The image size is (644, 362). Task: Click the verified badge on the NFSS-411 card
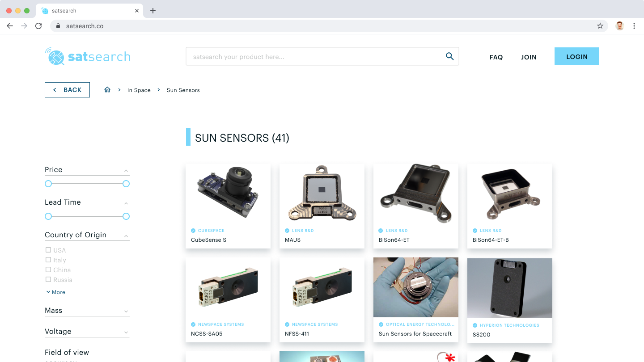(287, 324)
